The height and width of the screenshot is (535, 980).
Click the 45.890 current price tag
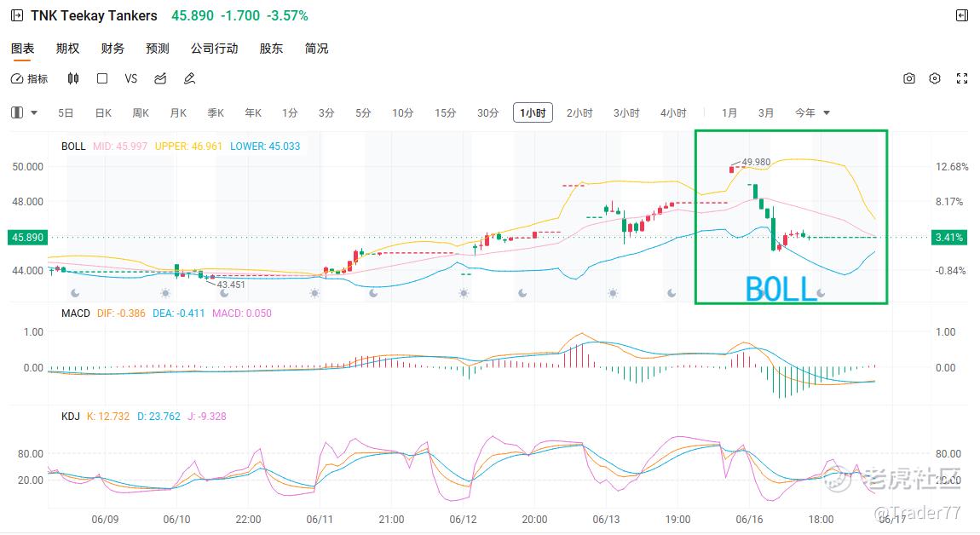[x=27, y=238]
